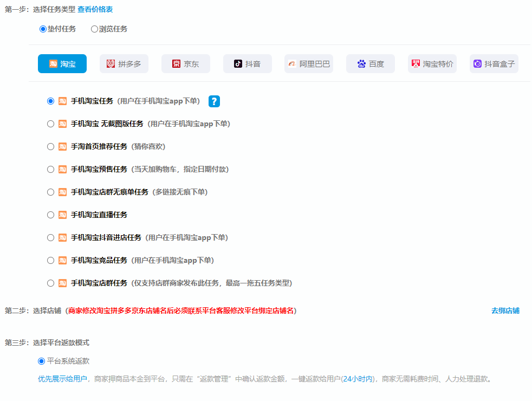Click the 去绑店铺 link
The image size is (532, 401).
[505, 311]
